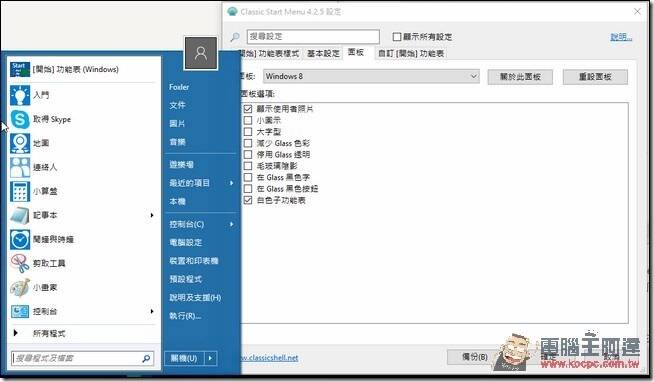This screenshot has width=654, height=382.
Task: Open the Maps app icon
Action: coord(20,143)
